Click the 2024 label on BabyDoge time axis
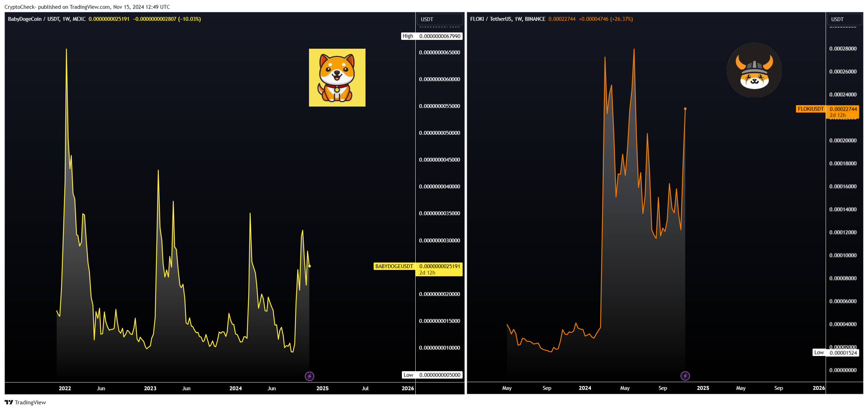Image resolution: width=868 pixels, height=410 pixels. click(236, 388)
